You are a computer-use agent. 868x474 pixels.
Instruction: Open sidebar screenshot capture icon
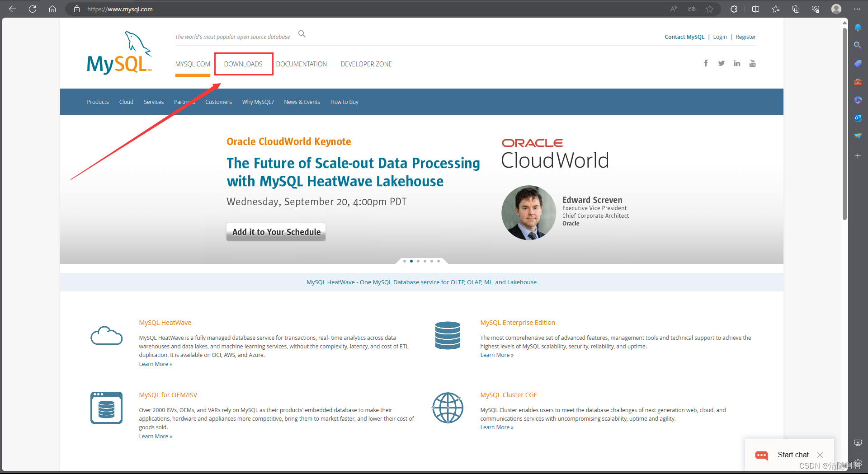point(858,443)
